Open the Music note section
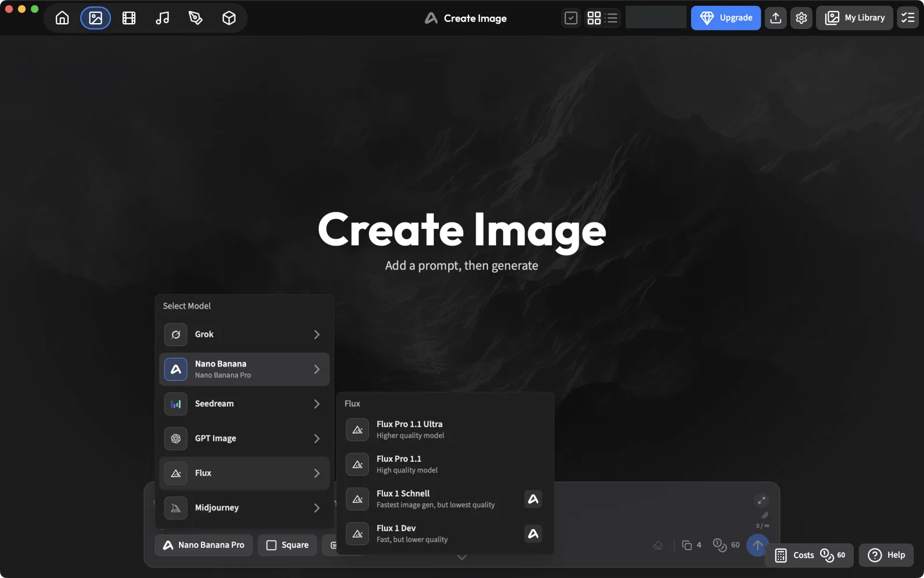Screen dimensions: 924x578 coord(162,18)
